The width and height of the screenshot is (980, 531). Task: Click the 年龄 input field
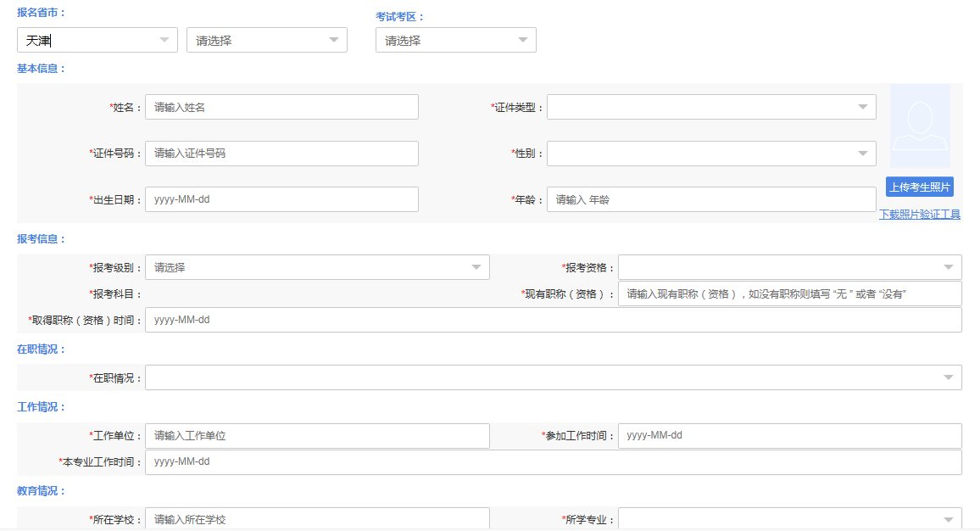pos(711,199)
